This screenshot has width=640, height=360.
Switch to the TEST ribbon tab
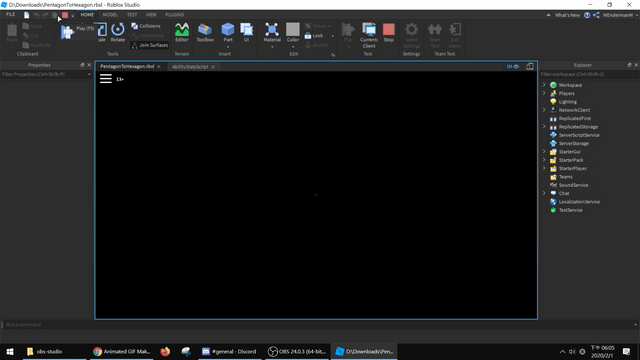point(132,15)
